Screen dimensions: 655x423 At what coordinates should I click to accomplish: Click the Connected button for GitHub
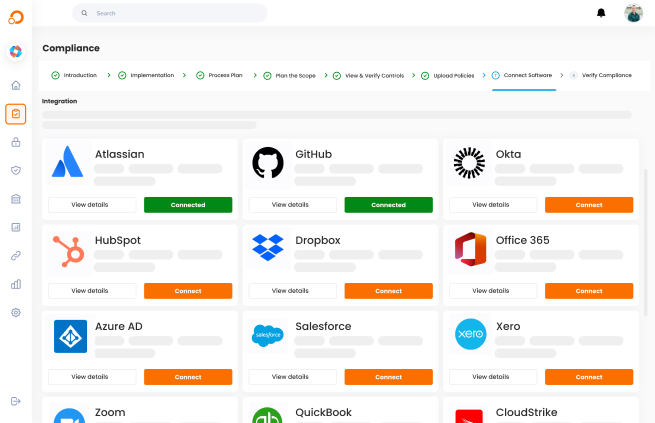(x=388, y=205)
